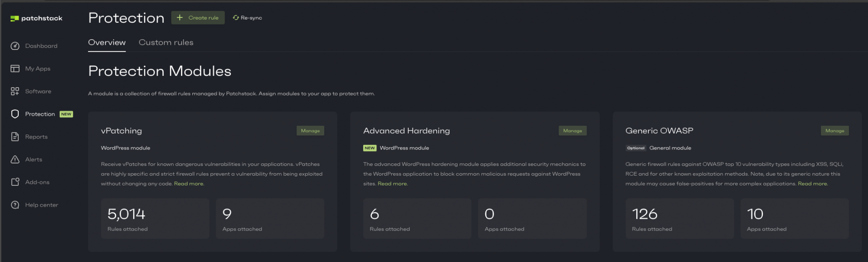Open Read more link for Advanced Hardening

point(392,184)
